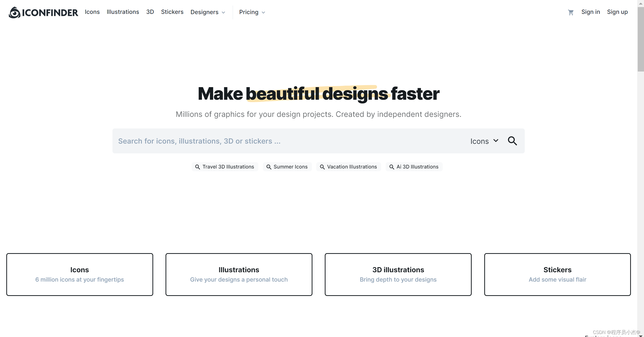Click the Sign up button
Viewport: 644px width, 337px height.
(617, 12)
